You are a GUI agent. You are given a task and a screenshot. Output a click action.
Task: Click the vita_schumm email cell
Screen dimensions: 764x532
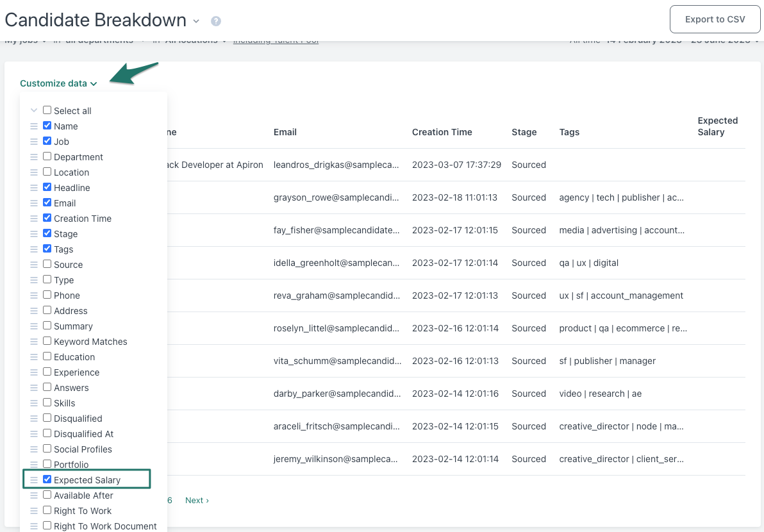[x=338, y=361]
